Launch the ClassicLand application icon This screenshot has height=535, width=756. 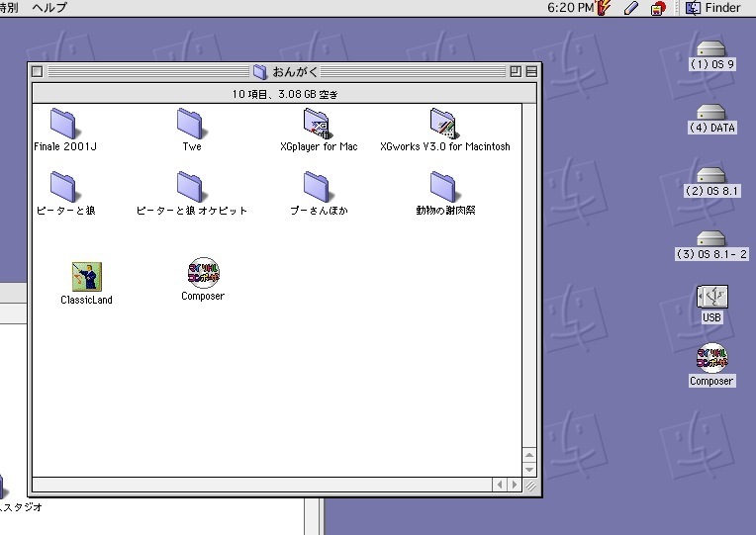[87, 276]
